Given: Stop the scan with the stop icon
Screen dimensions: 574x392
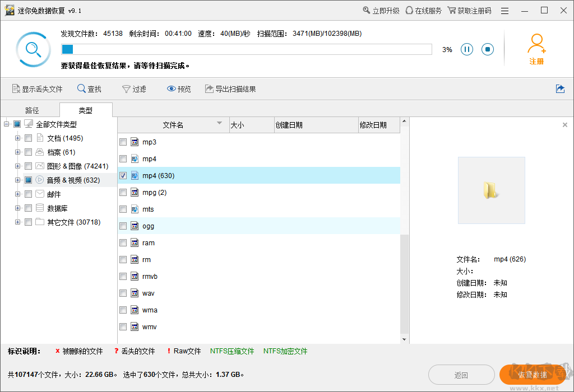Looking at the screenshot, I should (487, 49).
